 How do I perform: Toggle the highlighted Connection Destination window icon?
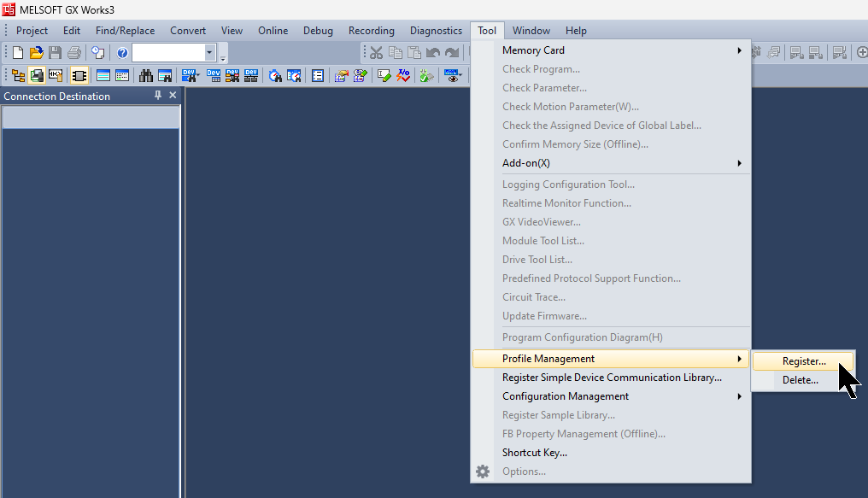coord(37,75)
